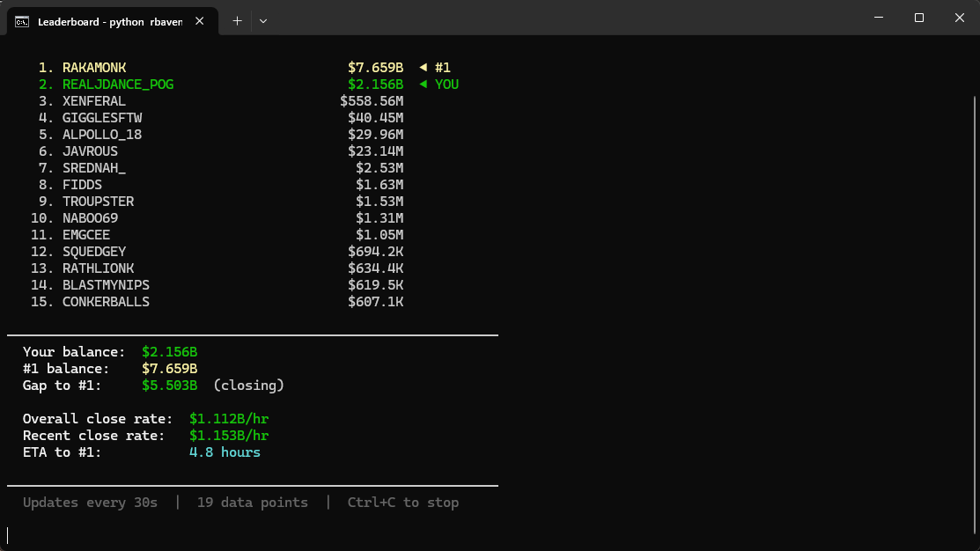980x551 pixels.
Task: Click the $1.05M balance value
Action: (379, 235)
